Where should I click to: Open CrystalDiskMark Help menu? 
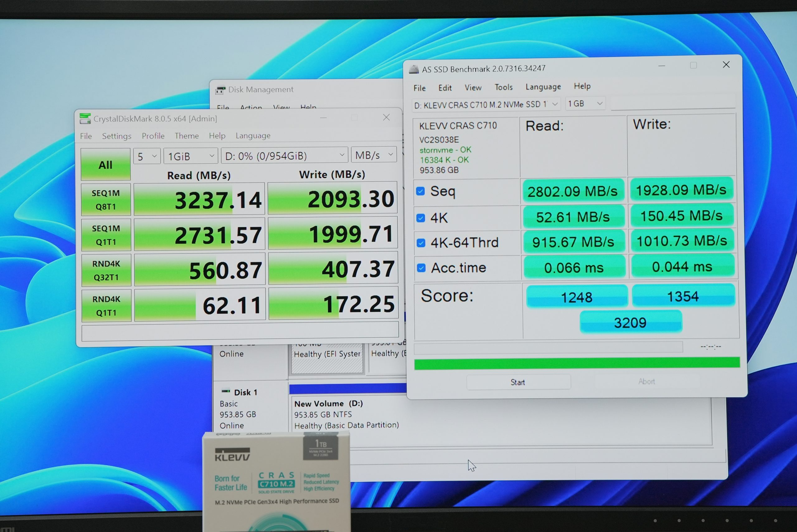217,136
